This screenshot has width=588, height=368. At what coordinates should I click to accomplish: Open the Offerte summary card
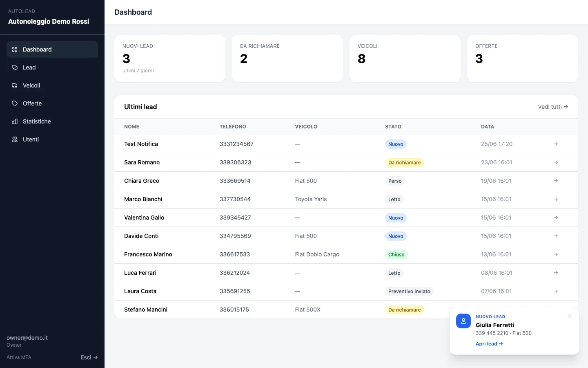click(523, 58)
